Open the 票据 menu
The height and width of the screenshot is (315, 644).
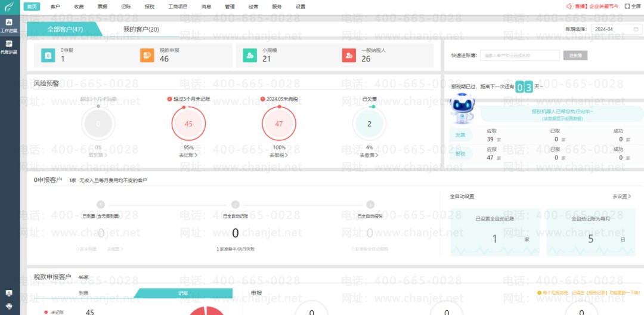point(103,7)
